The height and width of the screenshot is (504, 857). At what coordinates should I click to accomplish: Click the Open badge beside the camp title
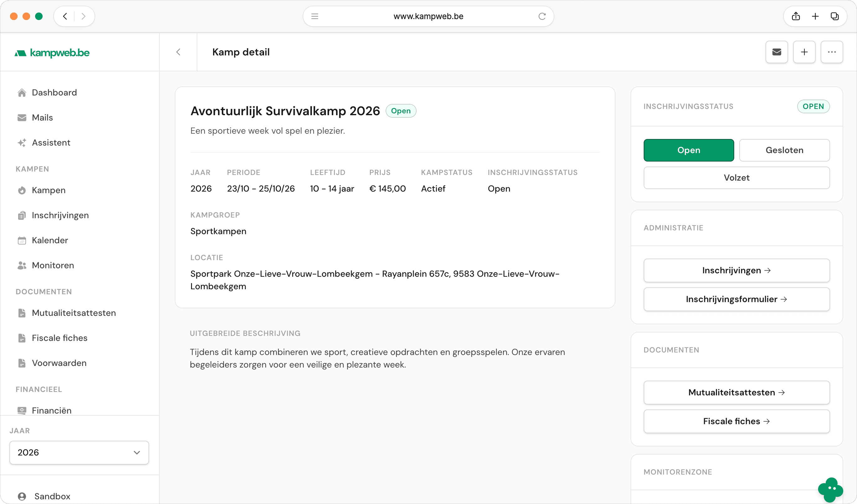coord(401,111)
